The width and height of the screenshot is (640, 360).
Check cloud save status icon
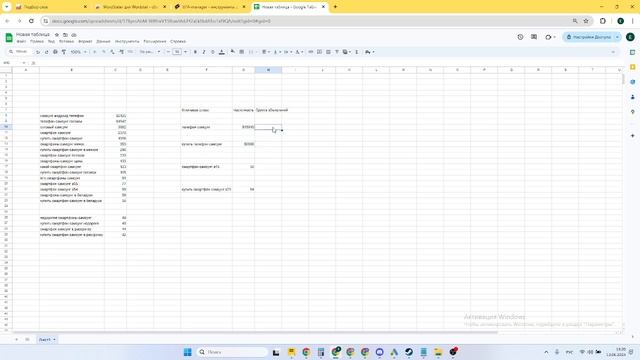(x=74, y=35)
